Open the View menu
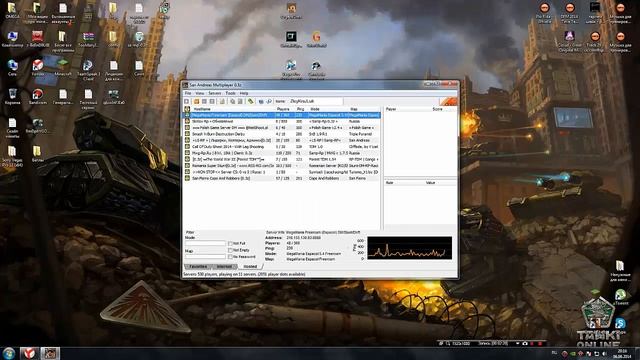This screenshot has height=360, width=640. tap(200, 93)
